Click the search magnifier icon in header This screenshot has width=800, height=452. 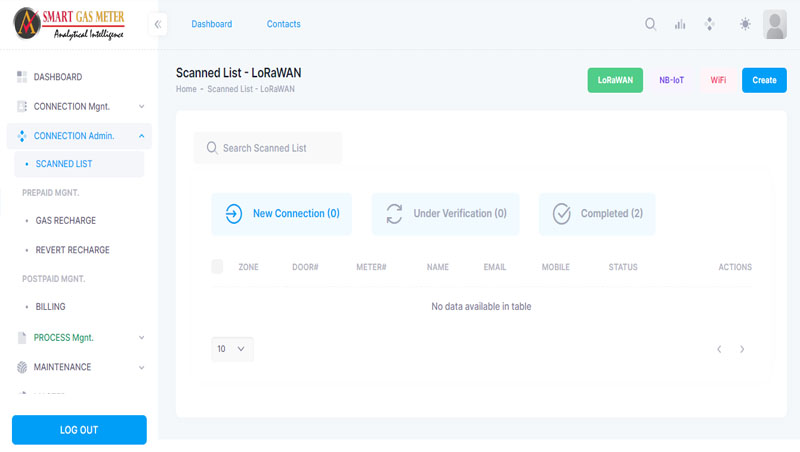[x=650, y=24]
